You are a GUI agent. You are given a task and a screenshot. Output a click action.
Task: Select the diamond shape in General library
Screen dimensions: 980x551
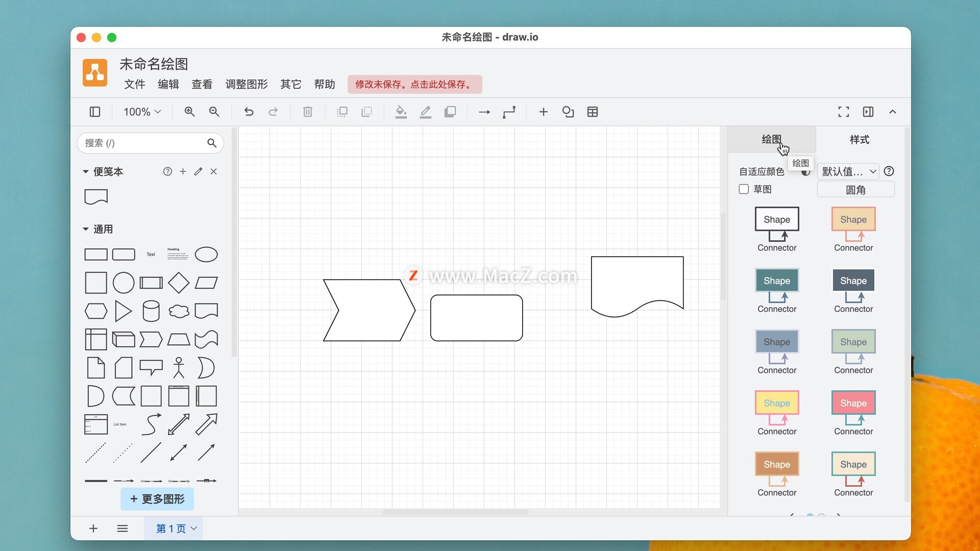(x=179, y=283)
